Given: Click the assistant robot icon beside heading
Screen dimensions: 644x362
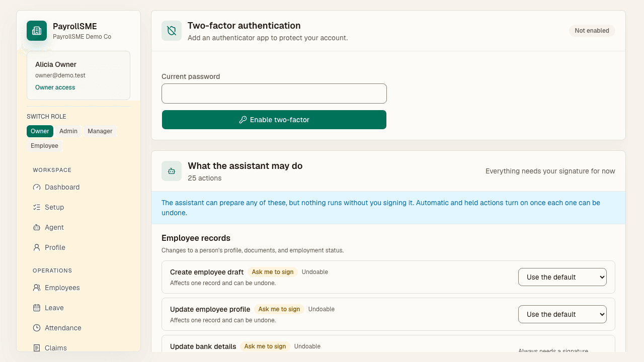Looking at the screenshot, I should coord(172,171).
